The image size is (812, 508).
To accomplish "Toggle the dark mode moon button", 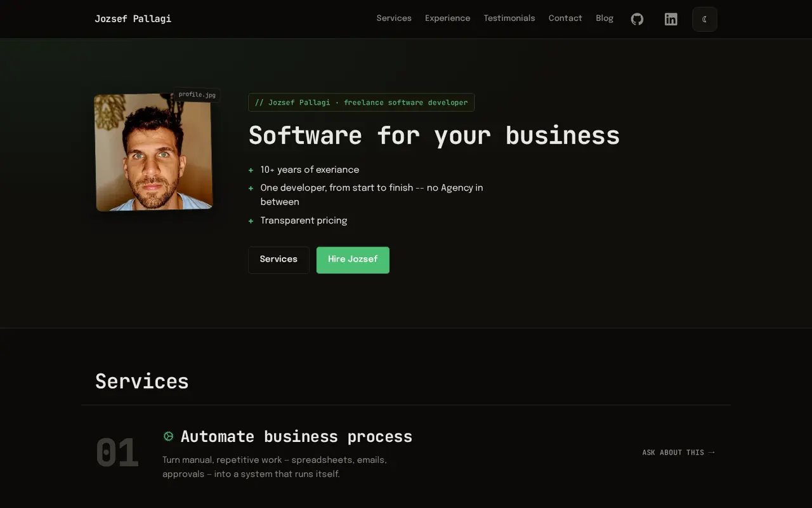I will point(705,19).
